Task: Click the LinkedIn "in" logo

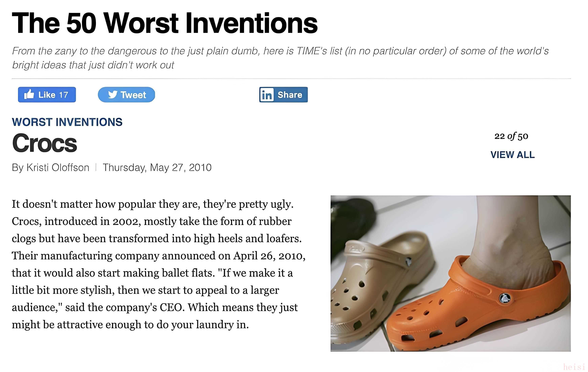Action: tap(267, 95)
